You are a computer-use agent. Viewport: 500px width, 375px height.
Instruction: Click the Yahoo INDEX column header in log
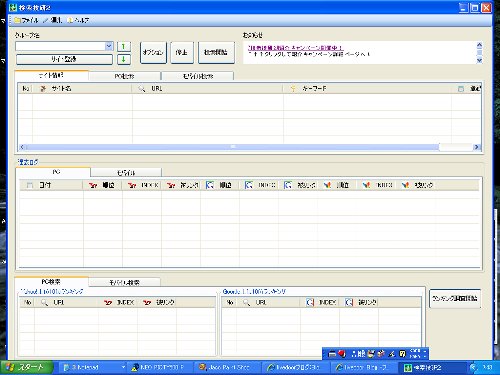click(142, 185)
